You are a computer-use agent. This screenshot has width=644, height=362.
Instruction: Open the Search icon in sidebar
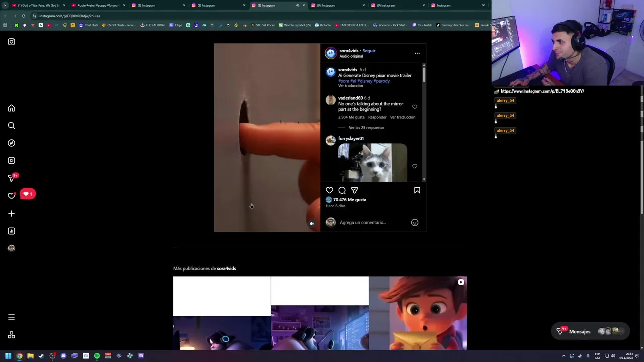11,126
